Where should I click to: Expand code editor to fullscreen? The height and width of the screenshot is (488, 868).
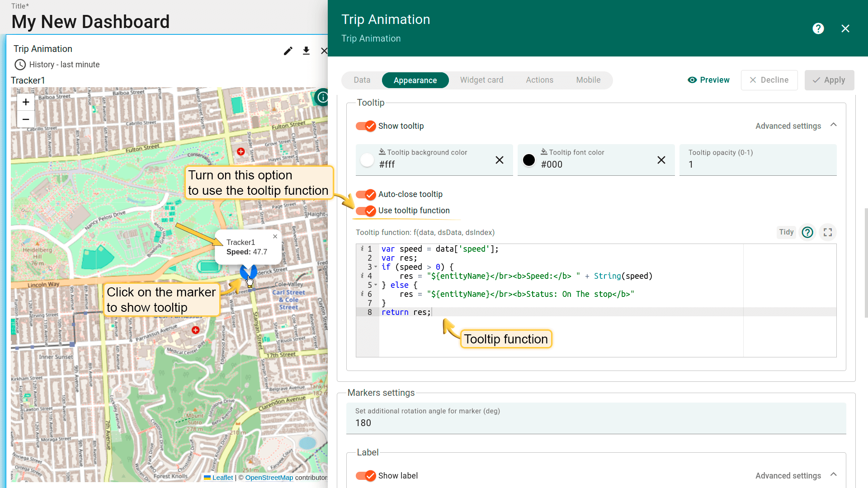click(828, 232)
